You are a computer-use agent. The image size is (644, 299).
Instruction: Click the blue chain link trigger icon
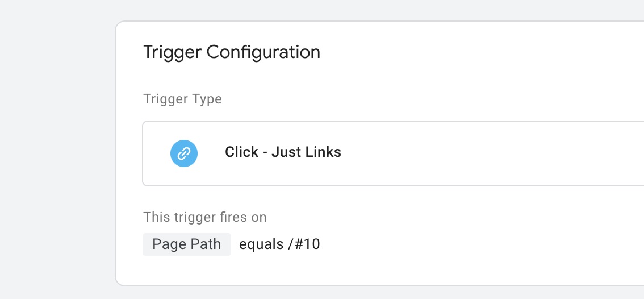pyautogui.click(x=184, y=153)
